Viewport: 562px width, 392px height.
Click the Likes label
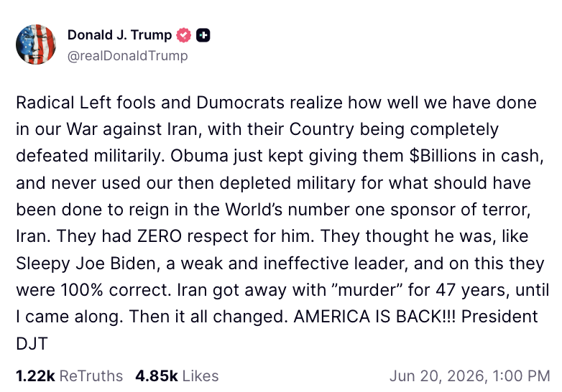tap(201, 376)
